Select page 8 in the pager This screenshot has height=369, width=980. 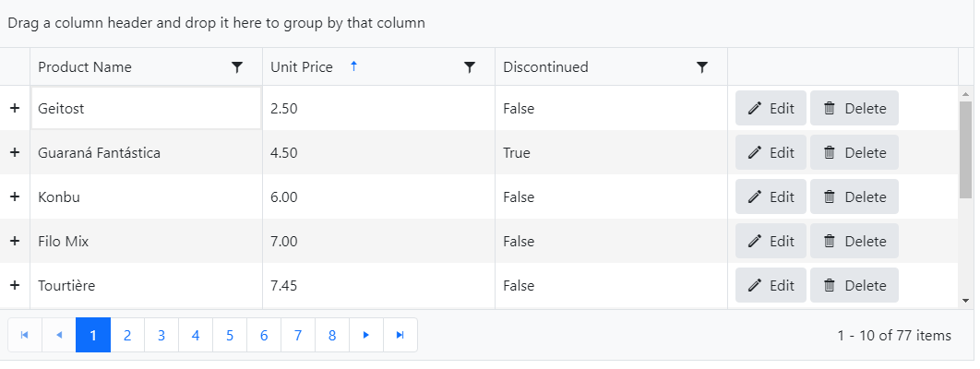coord(332,335)
